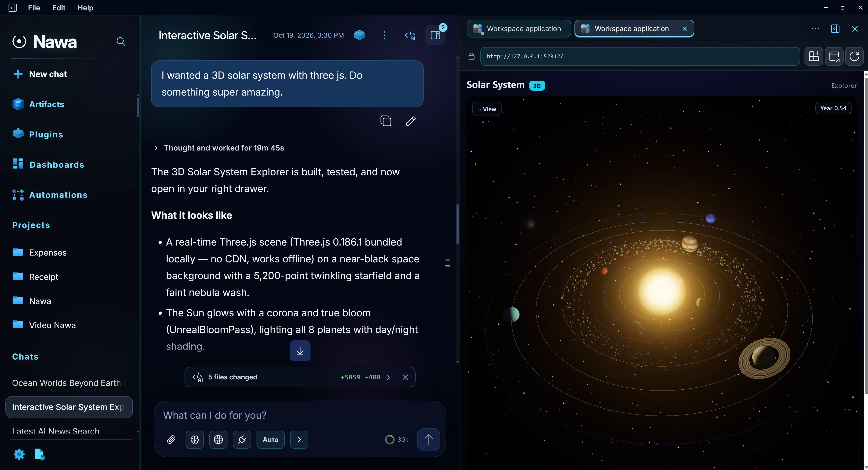Screen dimensions: 868x470
Task: Open chat options three-dot menu
Action: (385, 35)
